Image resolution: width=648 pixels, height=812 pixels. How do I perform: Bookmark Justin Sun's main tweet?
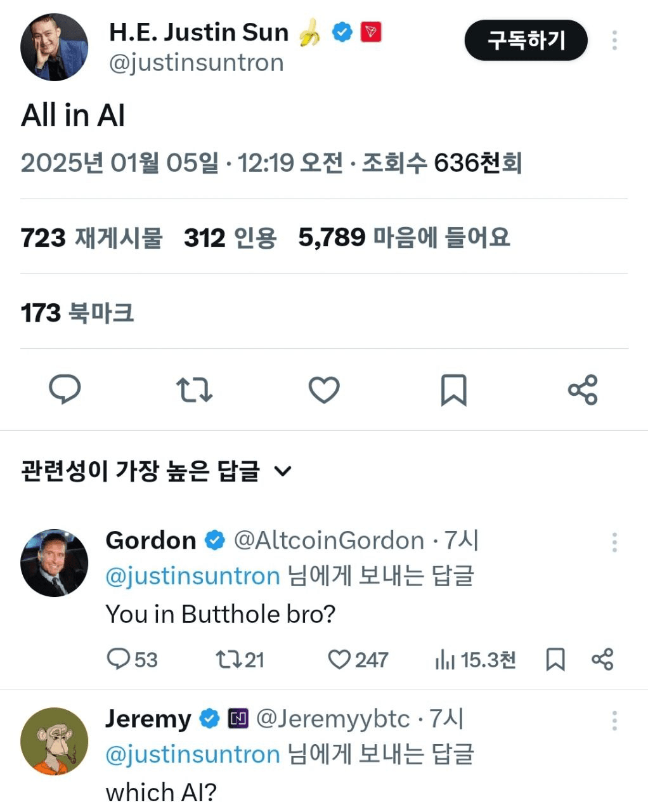click(453, 390)
